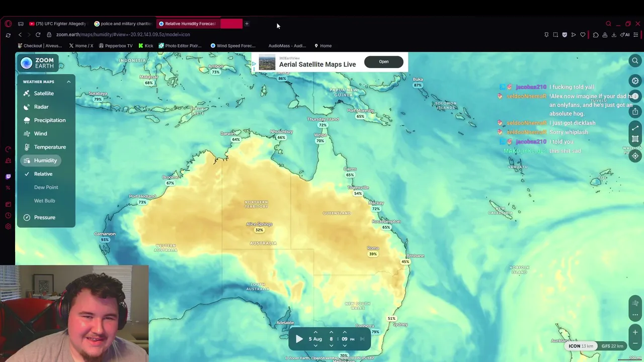Open new tab with plus
The height and width of the screenshot is (362, 644).
[247, 24]
